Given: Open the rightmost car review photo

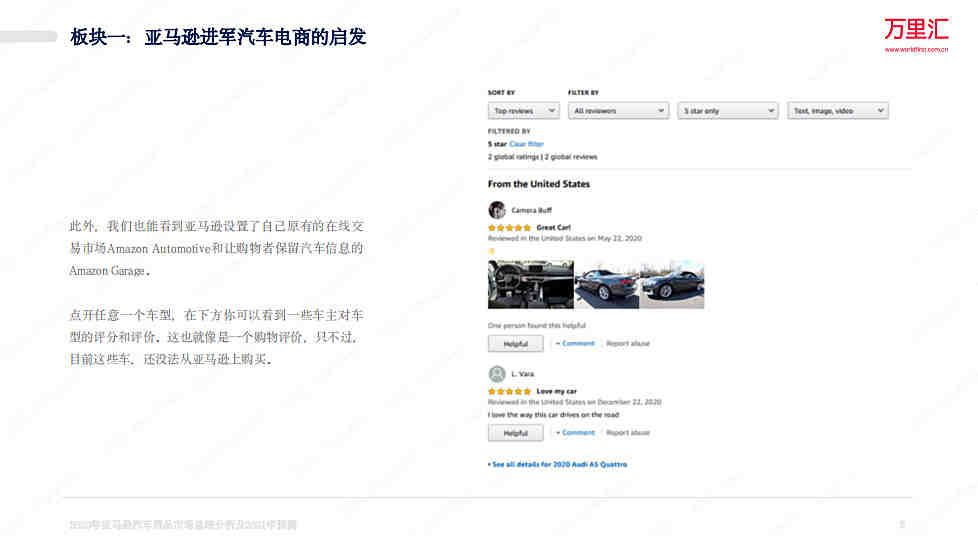Looking at the screenshot, I should pos(672,285).
